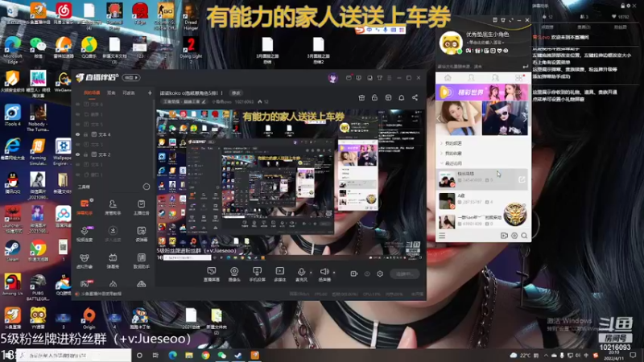Open the Origin desktop shortcut
Screen dimensions: 644x362
pyautogui.click(x=89, y=319)
